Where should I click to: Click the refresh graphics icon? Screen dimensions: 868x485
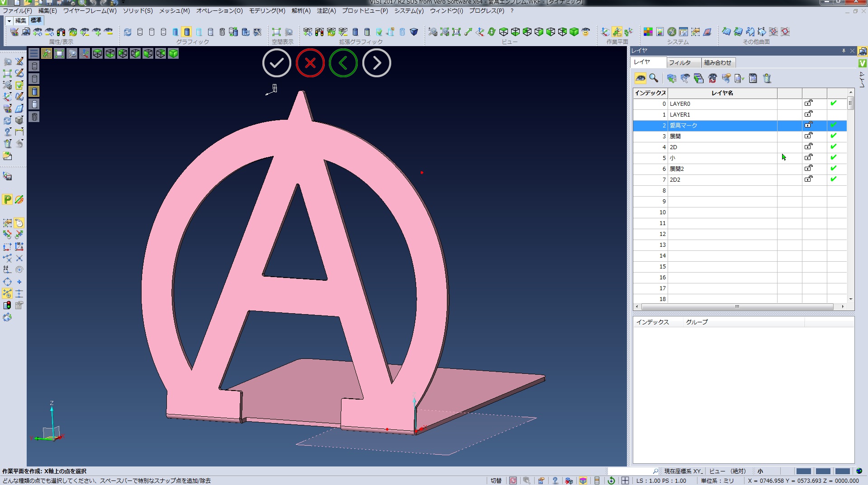pyautogui.click(x=128, y=32)
